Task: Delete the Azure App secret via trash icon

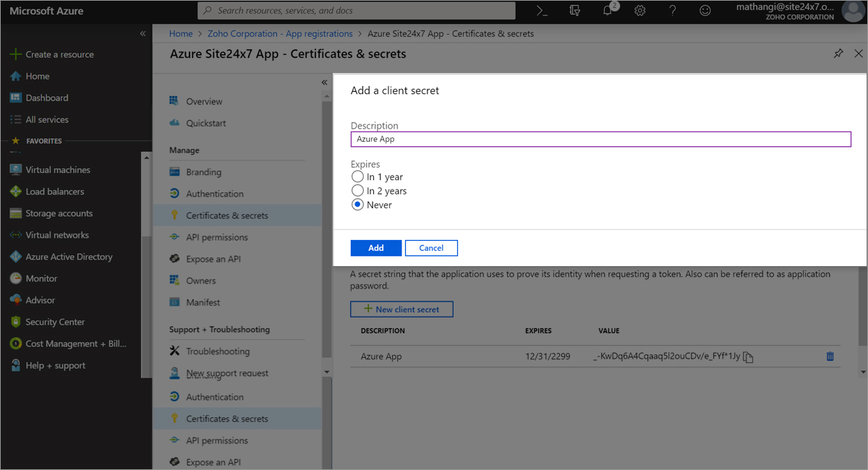Action: [830, 356]
